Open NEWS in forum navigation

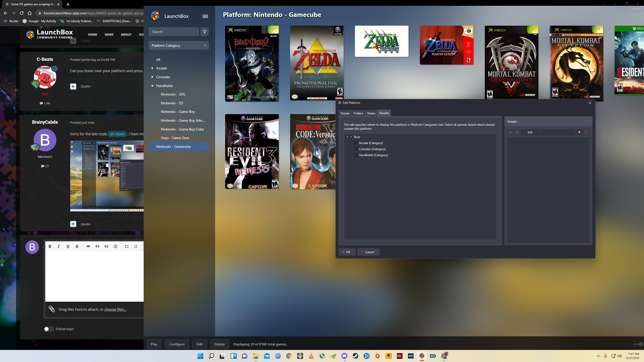click(109, 35)
